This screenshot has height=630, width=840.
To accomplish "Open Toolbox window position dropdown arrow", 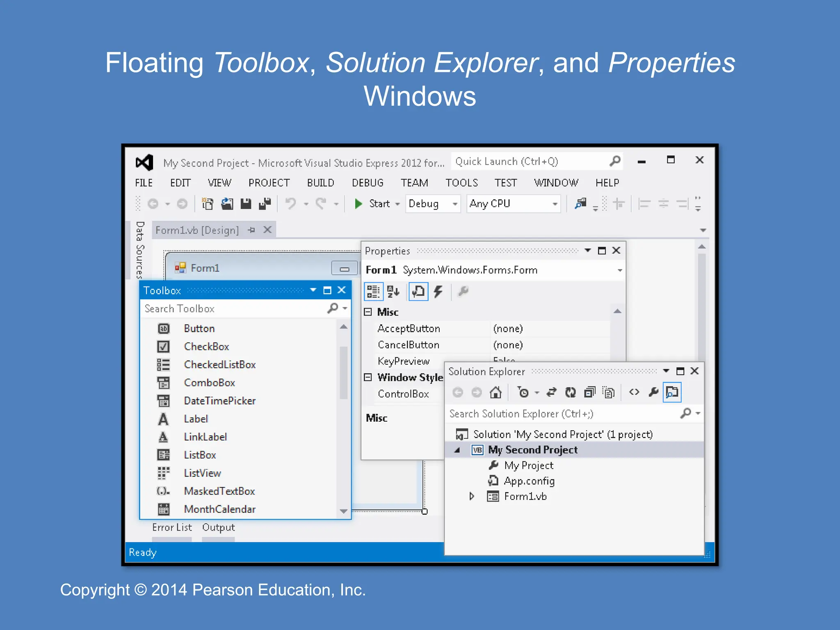I will 313,290.
